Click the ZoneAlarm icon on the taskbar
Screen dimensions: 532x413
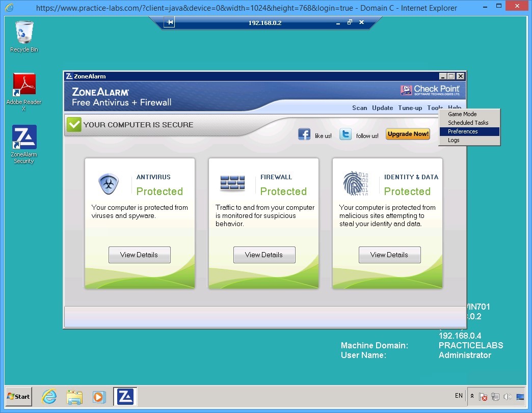pos(124,396)
